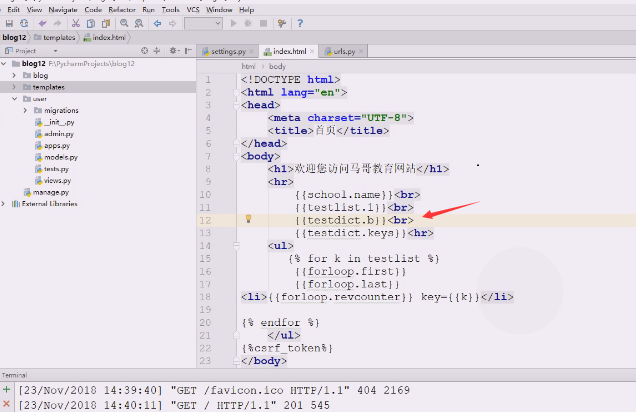This screenshot has height=412, width=636.
Task: Select __init__.py in project tree
Action: (54, 122)
